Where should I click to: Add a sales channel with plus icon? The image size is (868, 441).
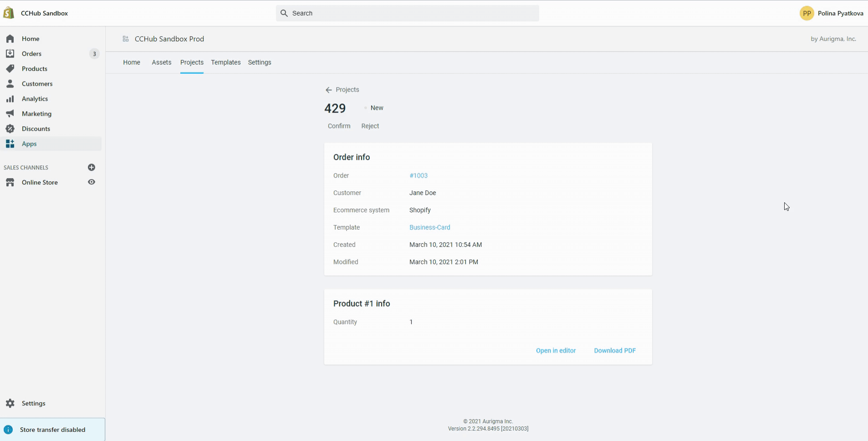(x=92, y=168)
